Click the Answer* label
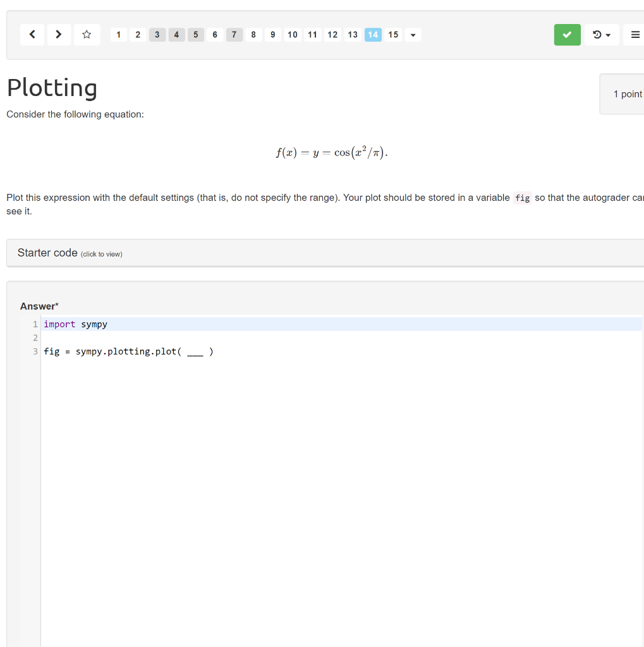Screen dimensions: 644x647 pos(39,306)
